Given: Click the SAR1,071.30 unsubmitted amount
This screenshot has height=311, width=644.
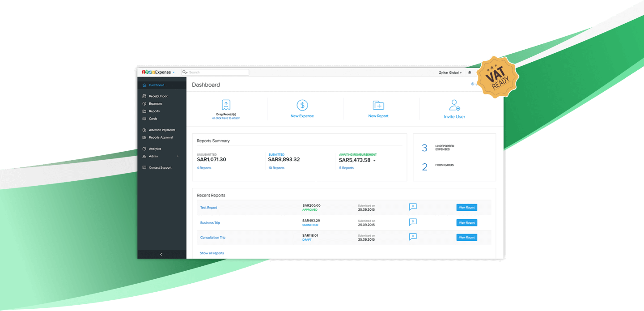Looking at the screenshot, I should click(x=212, y=160).
